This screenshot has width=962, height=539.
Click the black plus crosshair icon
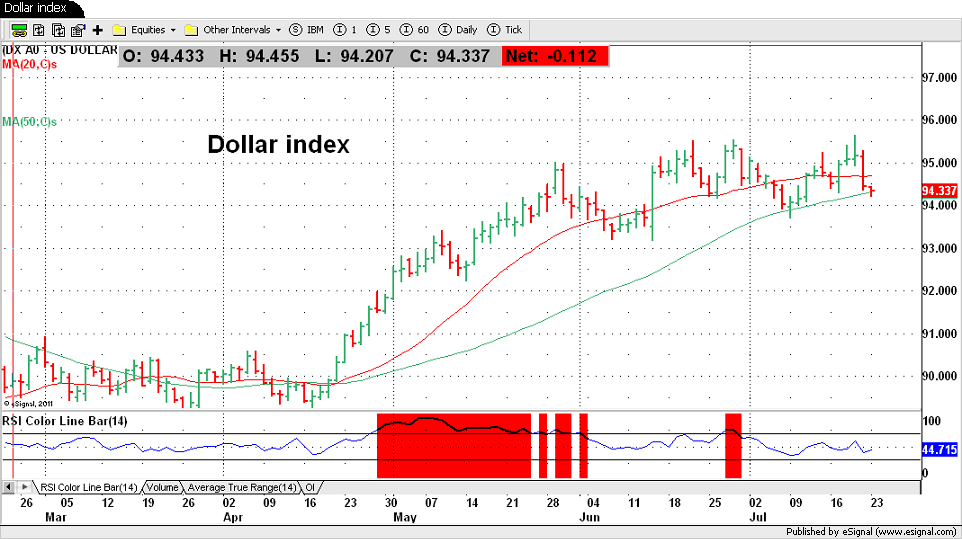98,30
